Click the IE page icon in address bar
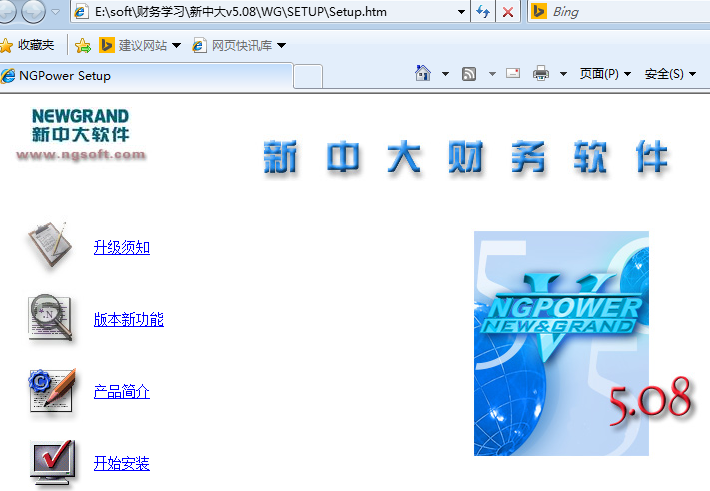Image resolution: width=710 pixels, height=491 pixels. (81, 12)
